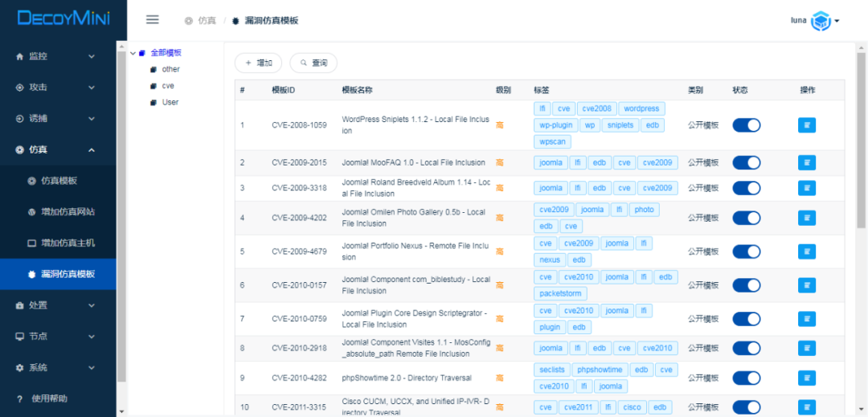Click the folder icon beside other
Image resolution: width=868 pixels, height=417 pixels.
pyautogui.click(x=154, y=70)
